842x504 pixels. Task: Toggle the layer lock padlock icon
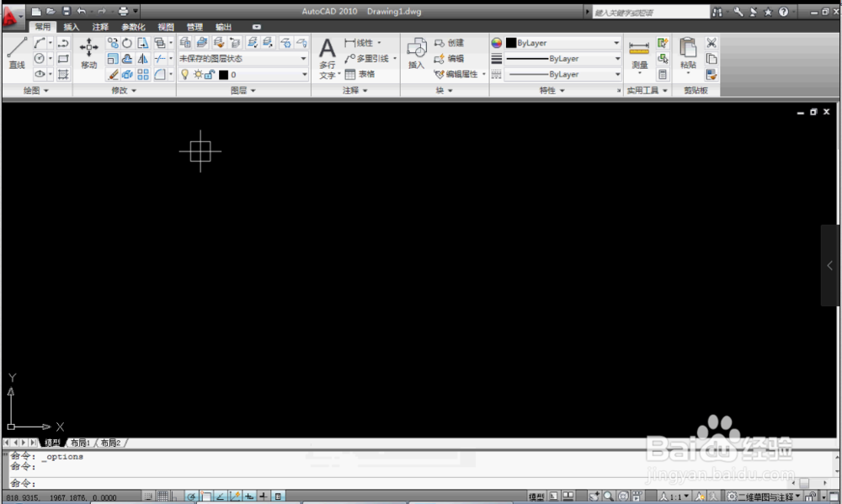(x=210, y=74)
